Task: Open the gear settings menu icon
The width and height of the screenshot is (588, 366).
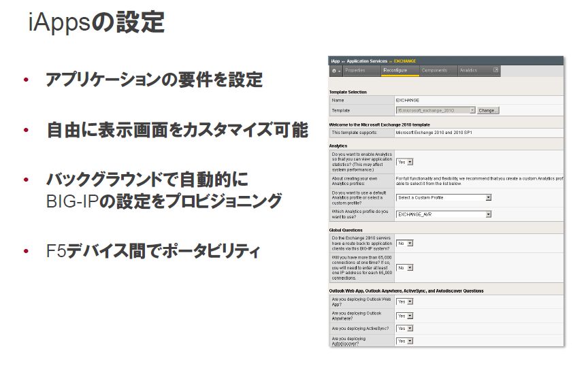Action: [336, 71]
